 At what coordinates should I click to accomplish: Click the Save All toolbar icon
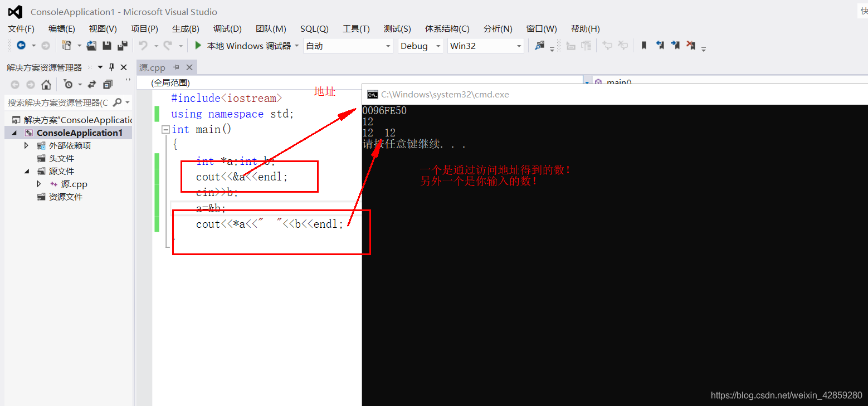point(123,46)
